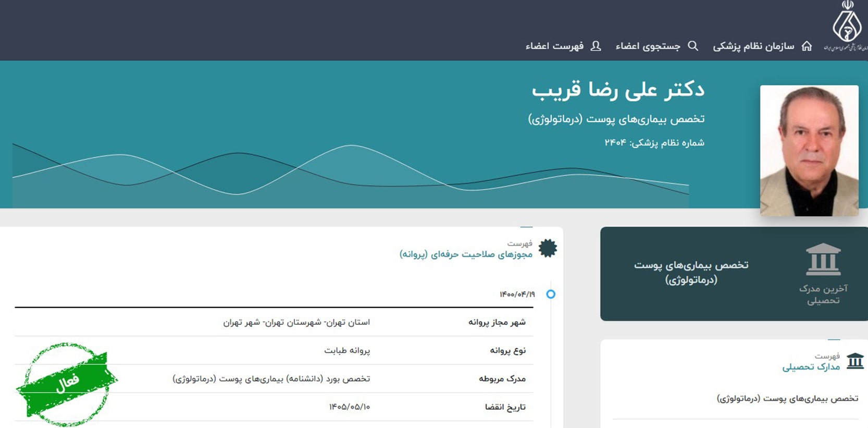Click the badge icon beside مجوزهای صلاحیت حرفه‌ای

548,248
